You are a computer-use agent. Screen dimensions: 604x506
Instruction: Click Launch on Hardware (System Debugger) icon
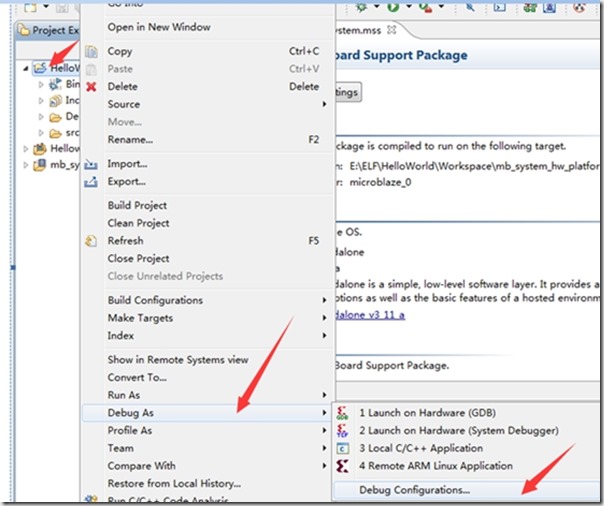pyautogui.click(x=343, y=430)
